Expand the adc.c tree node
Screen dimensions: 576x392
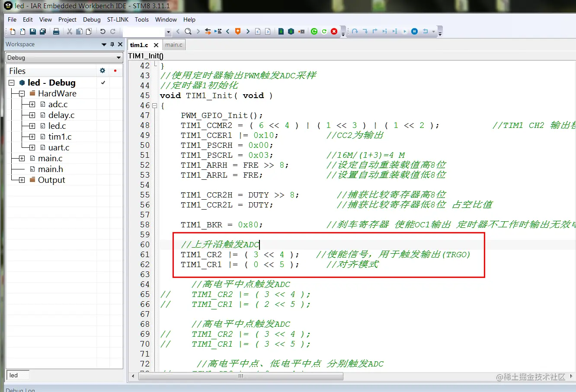pos(32,104)
